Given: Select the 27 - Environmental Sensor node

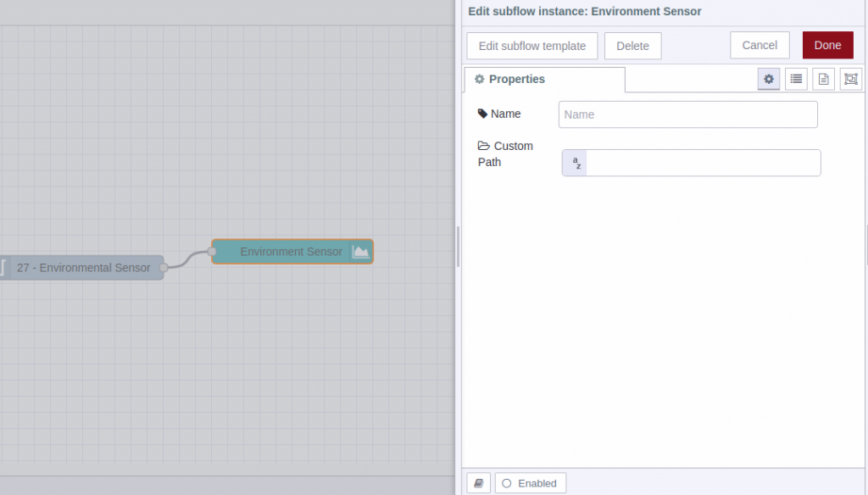Looking at the screenshot, I should [x=82, y=268].
